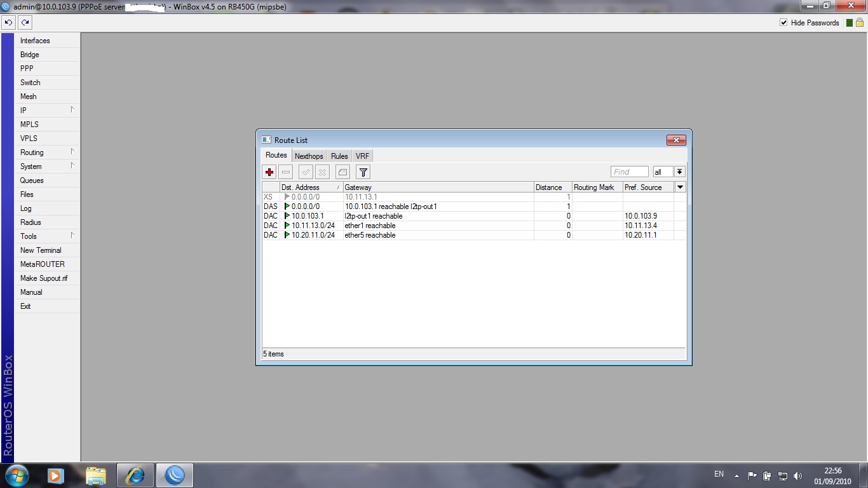Select the 10.20.11.0/24 route

point(474,235)
